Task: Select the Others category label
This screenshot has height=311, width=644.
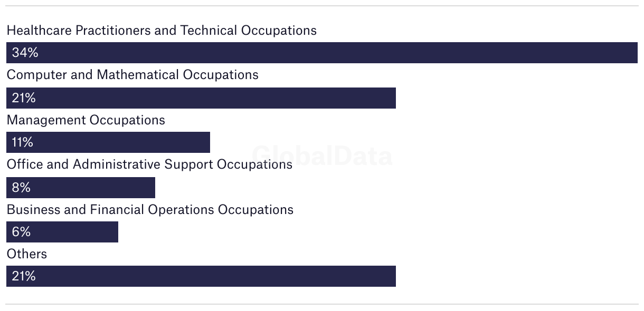Action: [x=27, y=254]
